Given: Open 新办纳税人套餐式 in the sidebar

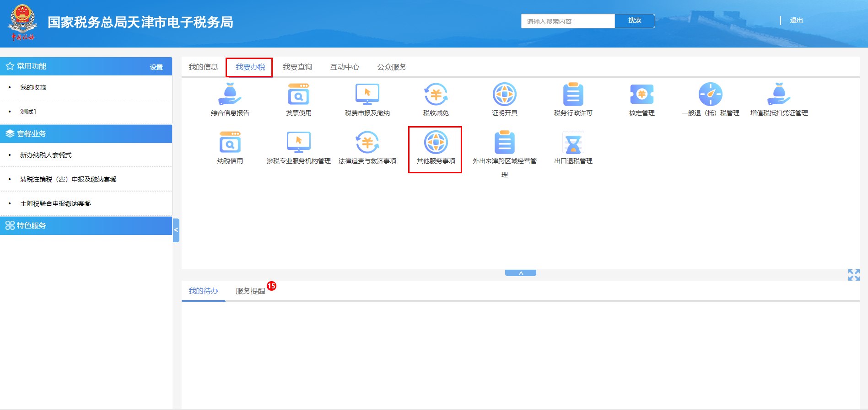Looking at the screenshot, I should point(46,155).
